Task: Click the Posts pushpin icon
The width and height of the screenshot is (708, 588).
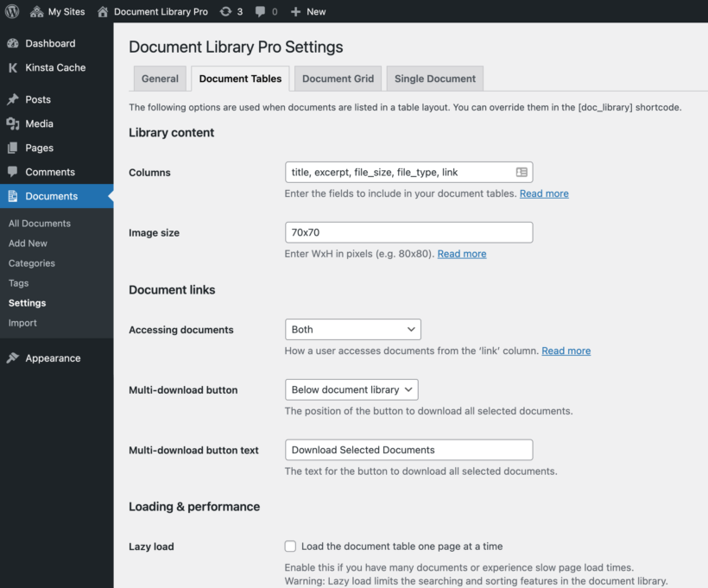Action: coord(13,98)
